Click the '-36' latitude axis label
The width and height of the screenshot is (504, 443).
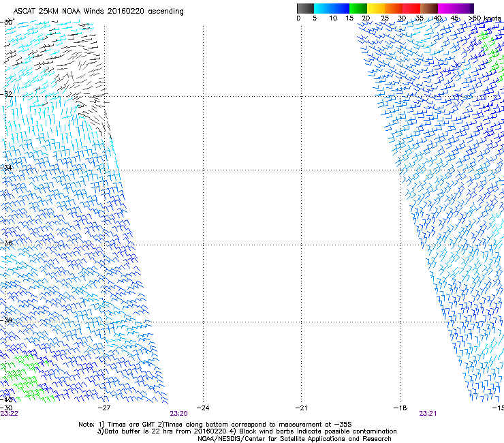[x=6, y=243]
